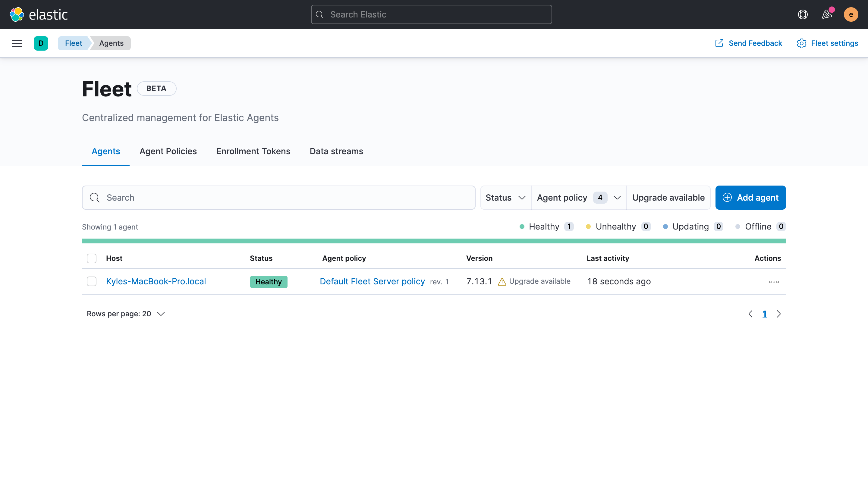Open actions menu for Kyles-MacBook-Pro.local
The image size is (868, 488).
point(774,282)
